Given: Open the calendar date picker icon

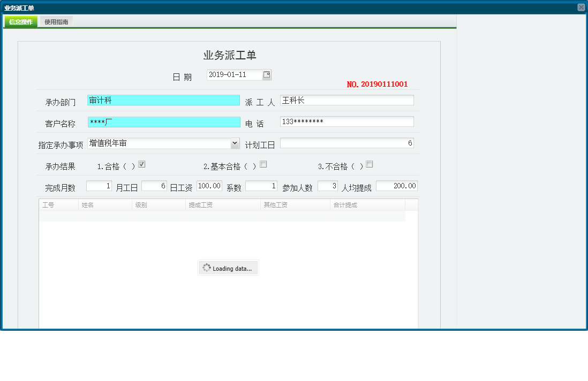Looking at the screenshot, I should click(267, 74).
